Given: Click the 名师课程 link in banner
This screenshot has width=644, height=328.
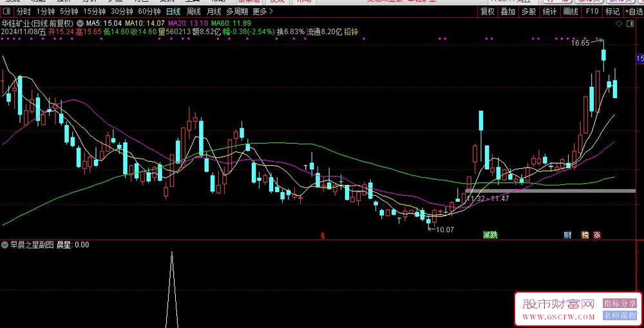Looking at the screenshot, I should pos(620,316).
